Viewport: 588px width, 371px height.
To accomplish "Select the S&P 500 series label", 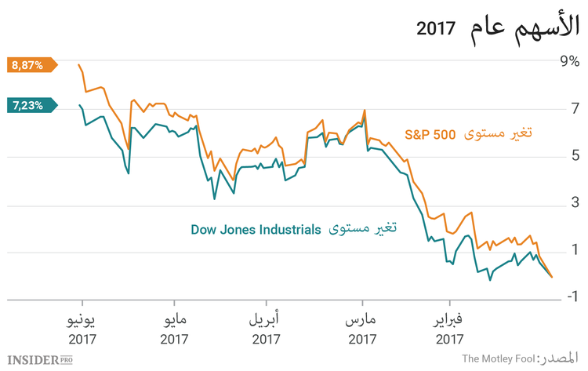I will click(x=430, y=134).
